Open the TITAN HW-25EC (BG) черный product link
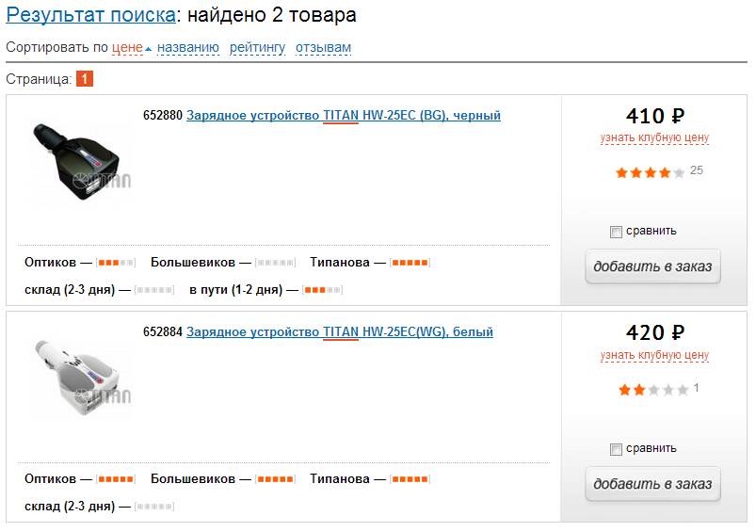Screen dimensions: 756x532 (344, 116)
